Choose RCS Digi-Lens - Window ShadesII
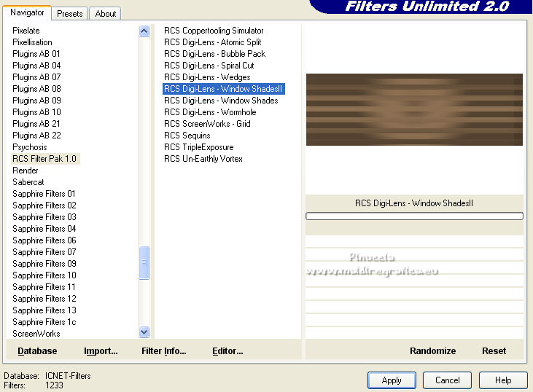The height and width of the screenshot is (392, 533). coord(223,89)
